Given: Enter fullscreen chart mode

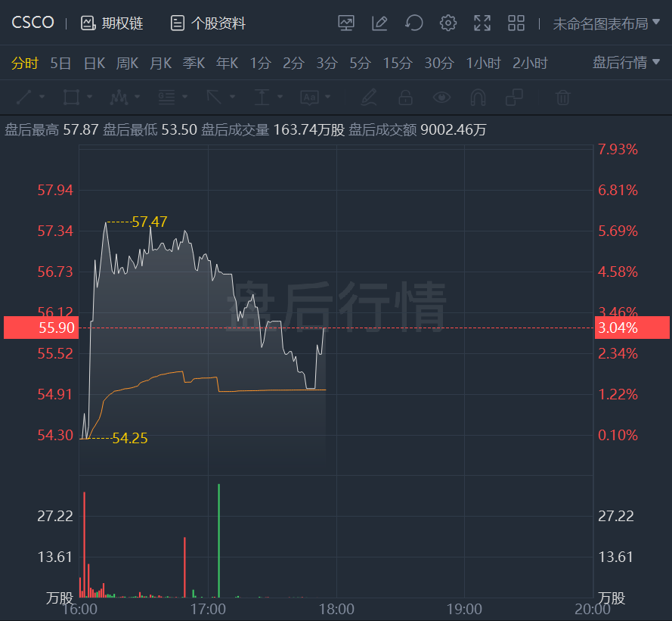Looking at the screenshot, I should 482,23.
